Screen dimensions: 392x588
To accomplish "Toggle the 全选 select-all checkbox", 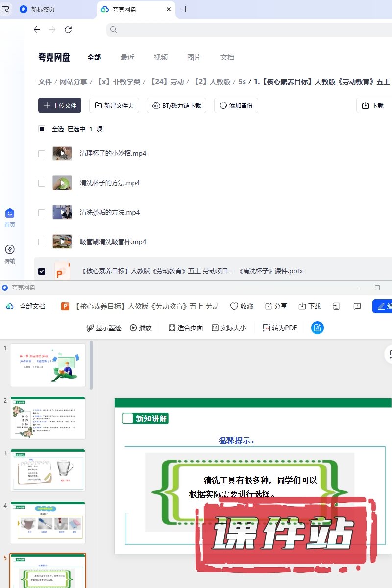I will coord(42,129).
